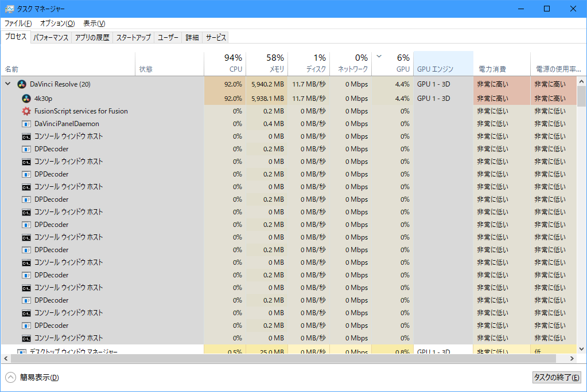Click the sort chevron above the GPU column
587x392 pixels.
(x=379, y=57)
